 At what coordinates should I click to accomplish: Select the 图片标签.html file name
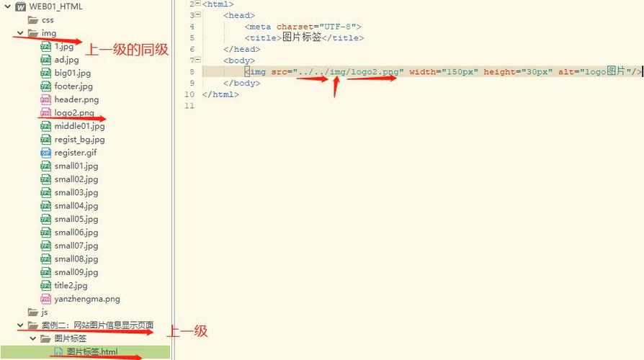pyautogui.click(x=92, y=352)
